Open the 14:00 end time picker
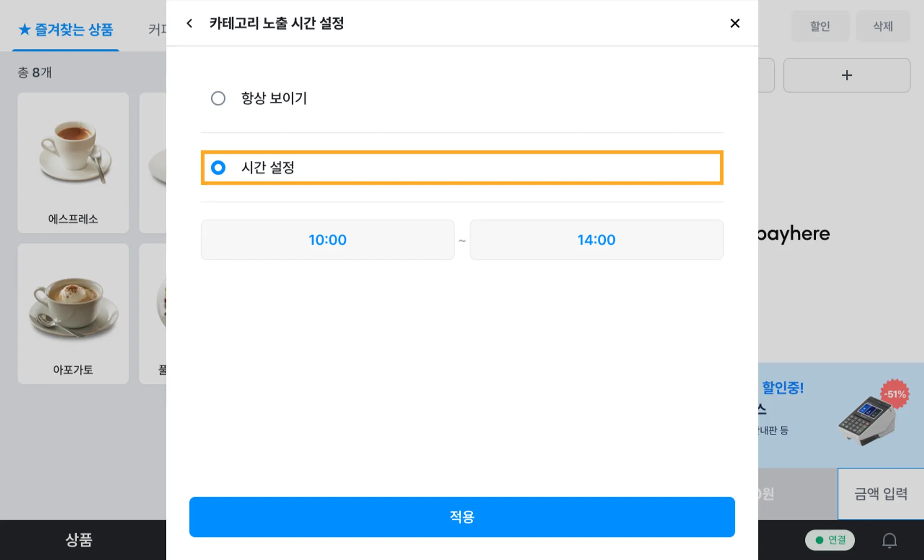Screen dimensions: 924x560 tap(596, 240)
